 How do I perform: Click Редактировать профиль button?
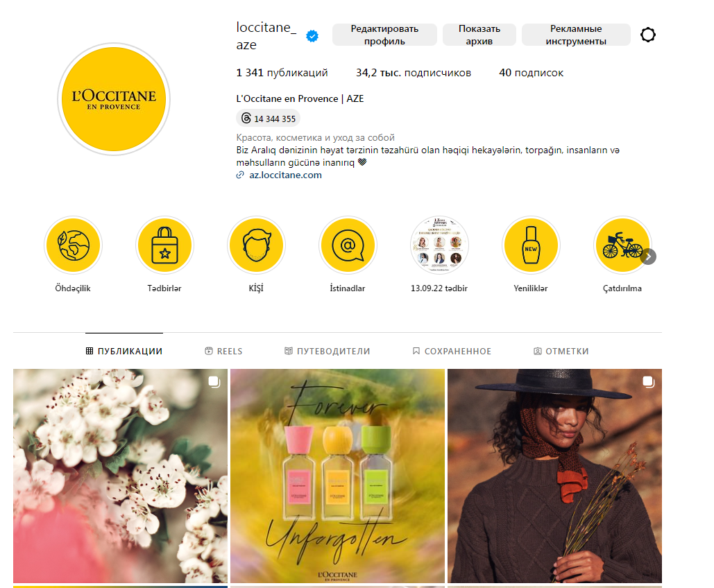384,35
